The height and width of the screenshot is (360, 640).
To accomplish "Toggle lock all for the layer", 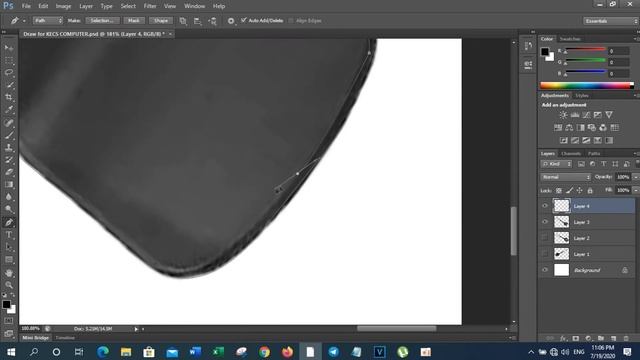I will 590,191.
